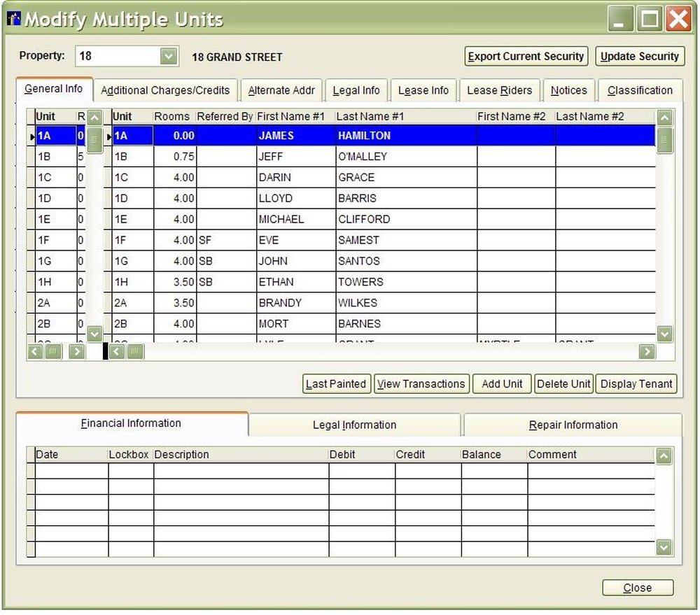The image size is (700, 615).
Task: Click Last Name #1 column header
Action: (x=370, y=116)
